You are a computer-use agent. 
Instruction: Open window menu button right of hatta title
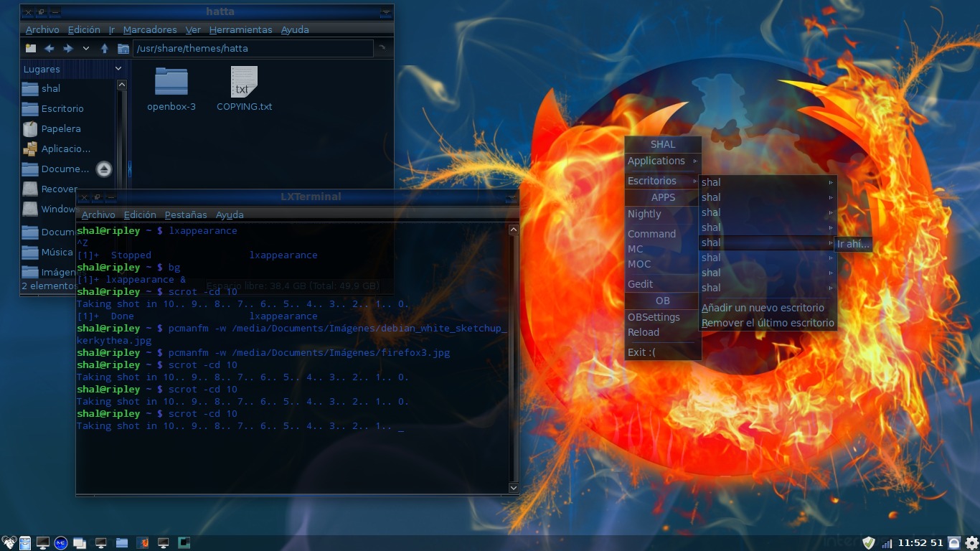tap(386, 12)
